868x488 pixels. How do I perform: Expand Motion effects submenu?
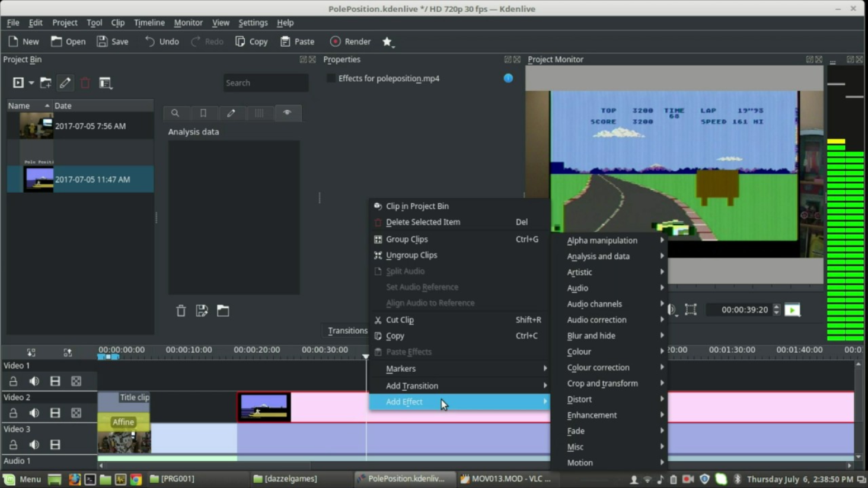coord(609,463)
